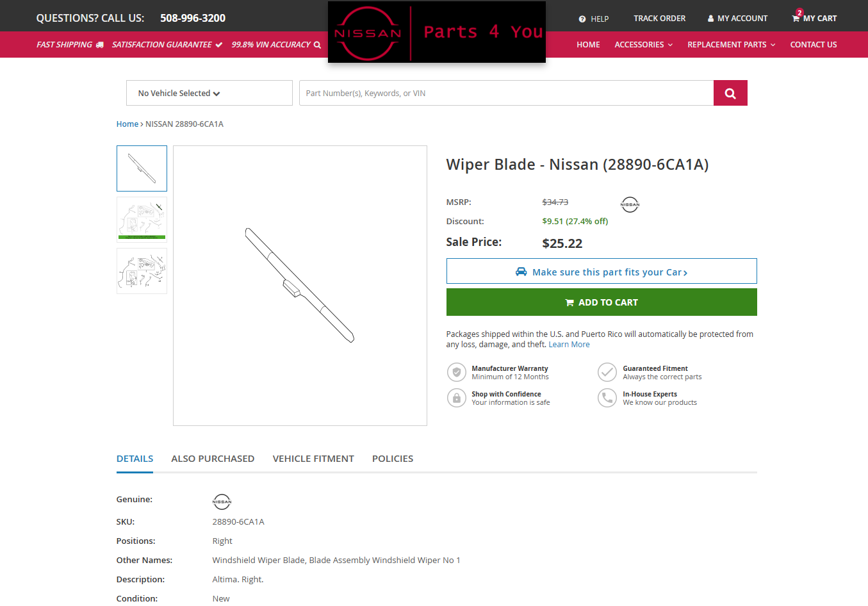Image resolution: width=868 pixels, height=606 pixels.
Task: Expand the No Vehicle Selected dropdown
Action: [209, 94]
